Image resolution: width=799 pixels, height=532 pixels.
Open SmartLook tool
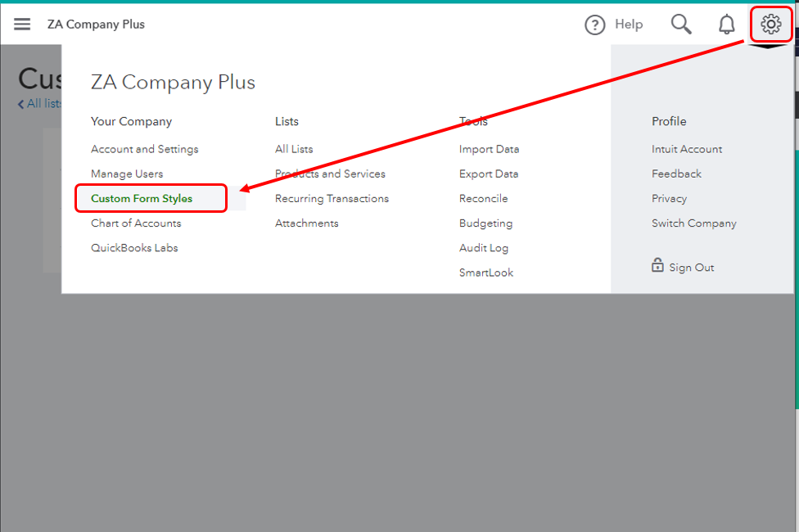(x=486, y=273)
